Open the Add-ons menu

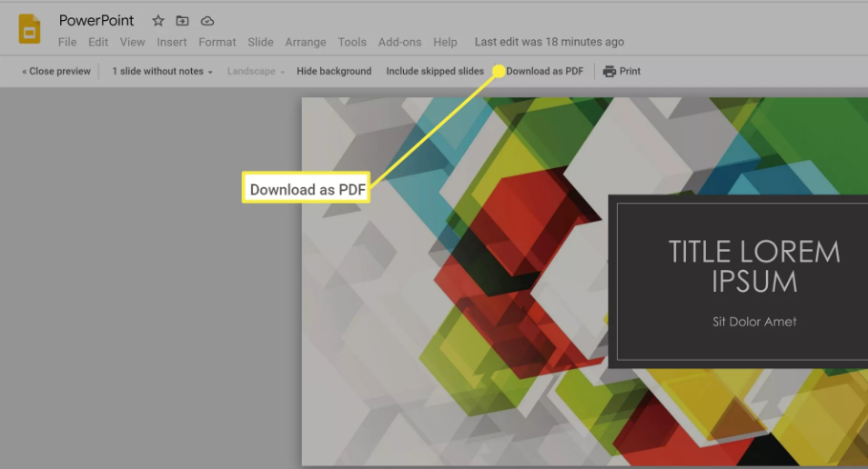click(x=399, y=42)
